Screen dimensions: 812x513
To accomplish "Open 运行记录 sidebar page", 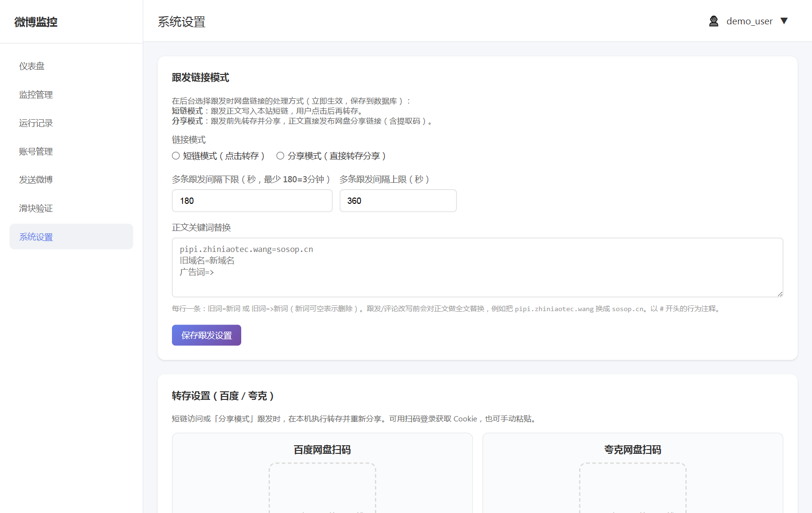I will pos(71,123).
